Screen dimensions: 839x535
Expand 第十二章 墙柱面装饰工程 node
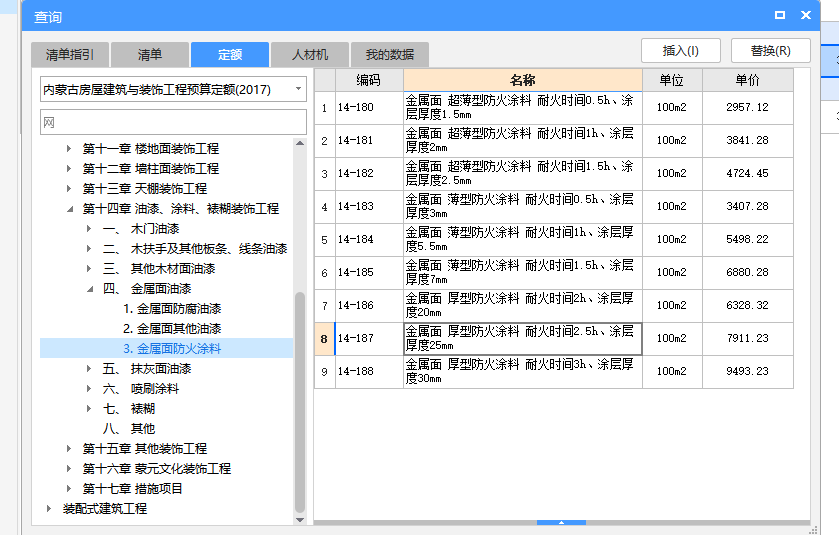[69, 169]
